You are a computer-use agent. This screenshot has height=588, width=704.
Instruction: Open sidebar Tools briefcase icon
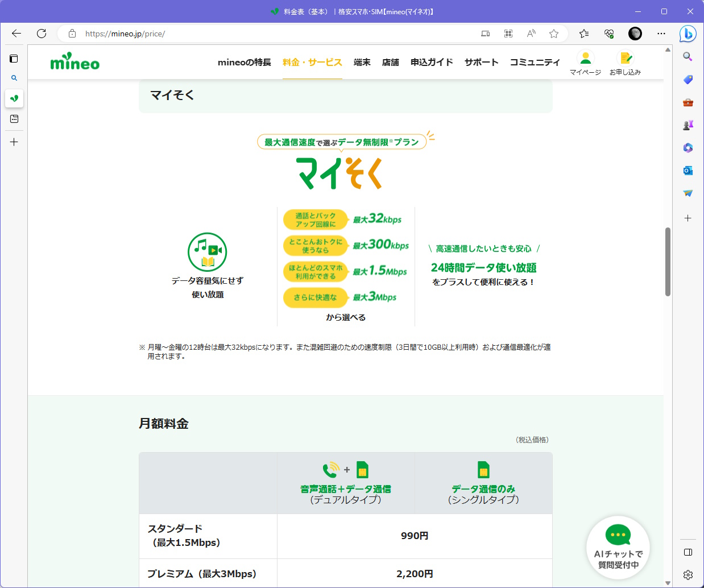pyautogui.click(x=688, y=102)
